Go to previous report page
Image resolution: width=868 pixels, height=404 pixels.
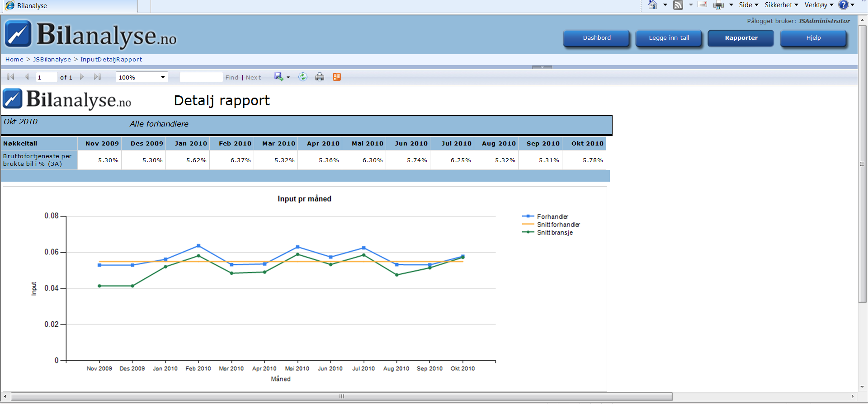(27, 77)
